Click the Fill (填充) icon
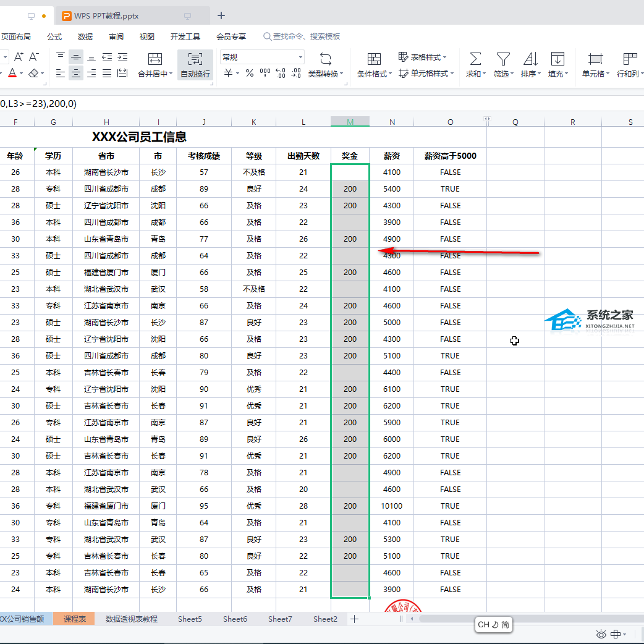 click(557, 59)
